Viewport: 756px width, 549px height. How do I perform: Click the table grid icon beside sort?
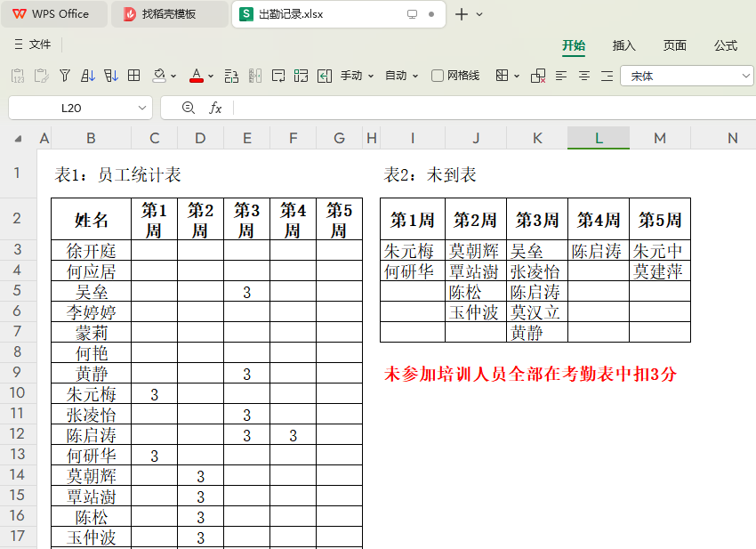pos(134,76)
